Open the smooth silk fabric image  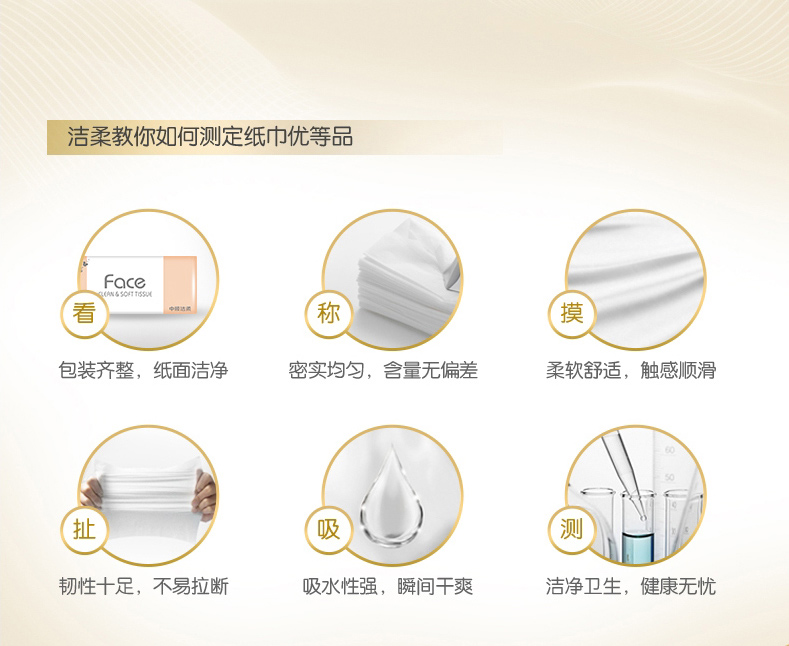point(636,280)
